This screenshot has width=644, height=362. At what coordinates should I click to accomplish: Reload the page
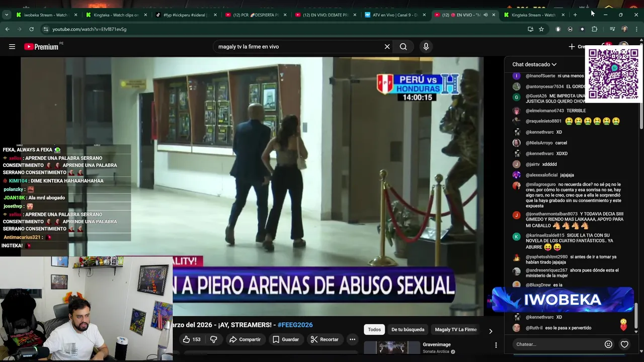[x=31, y=29]
